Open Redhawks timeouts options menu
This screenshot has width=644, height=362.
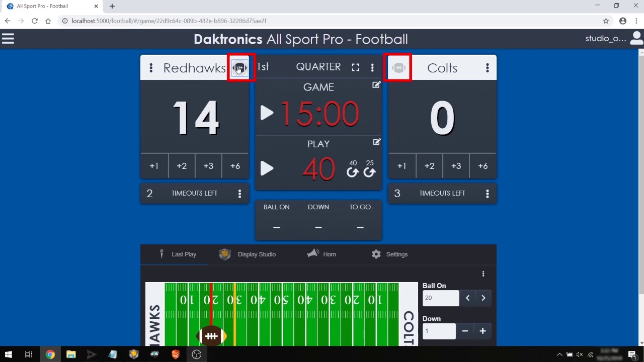[239, 194]
